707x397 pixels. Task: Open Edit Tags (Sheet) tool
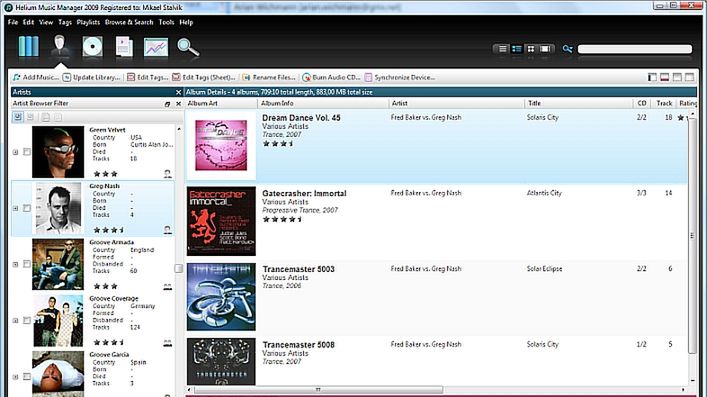[x=204, y=77]
